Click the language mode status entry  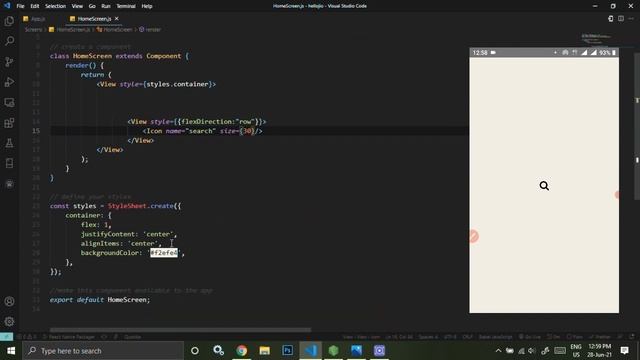[496, 337]
